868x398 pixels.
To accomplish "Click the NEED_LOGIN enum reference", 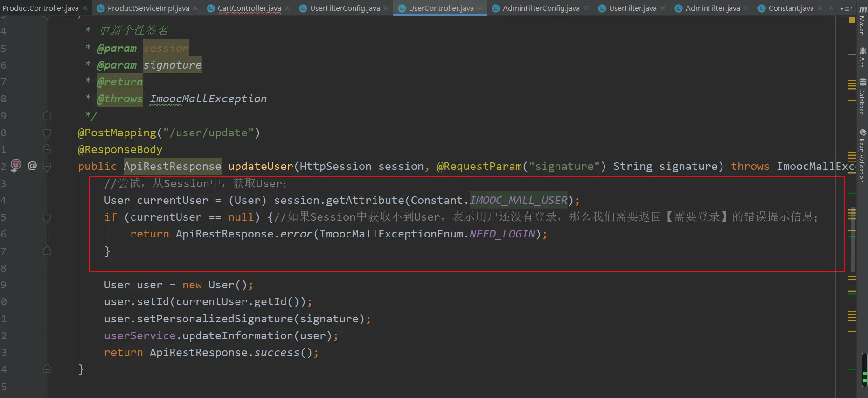I will pyautogui.click(x=502, y=234).
